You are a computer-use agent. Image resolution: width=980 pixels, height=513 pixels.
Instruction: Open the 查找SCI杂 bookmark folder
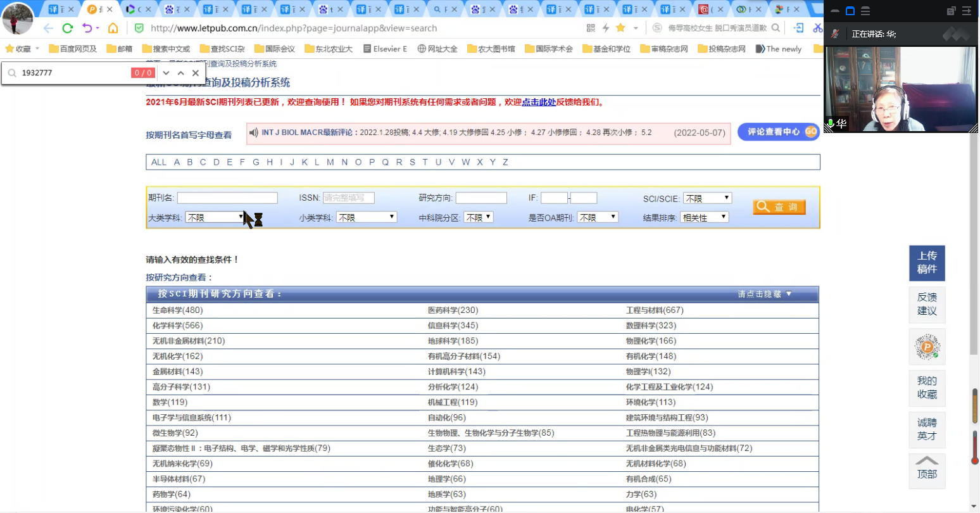[x=222, y=49]
